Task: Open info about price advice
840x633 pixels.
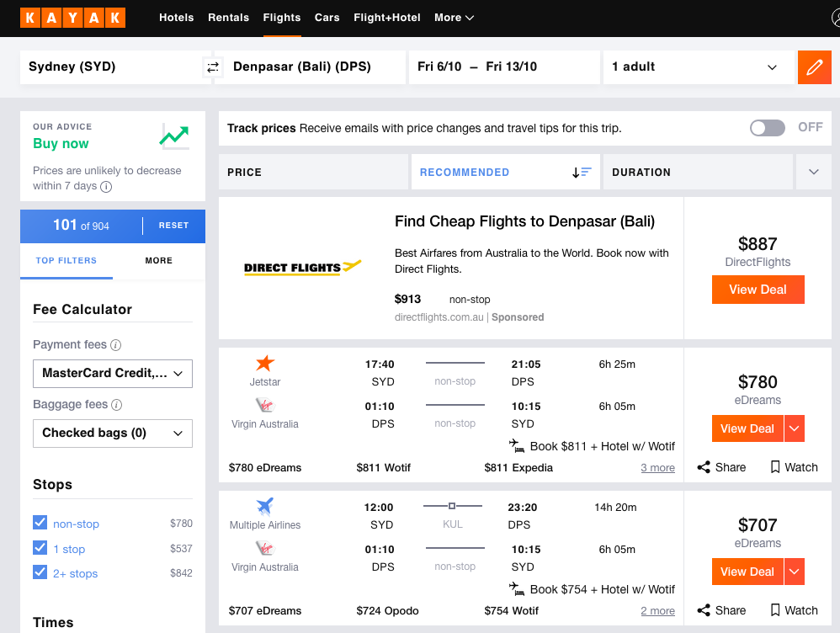Action: tap(106, 187)
